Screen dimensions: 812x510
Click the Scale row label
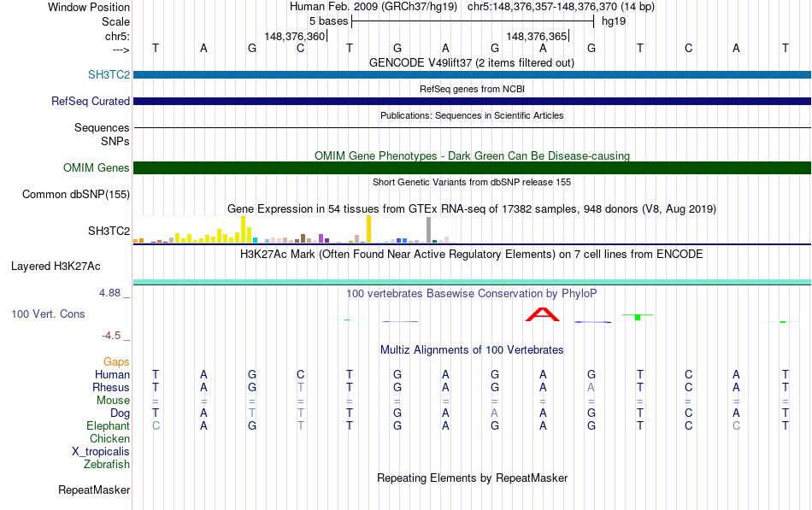115,21
